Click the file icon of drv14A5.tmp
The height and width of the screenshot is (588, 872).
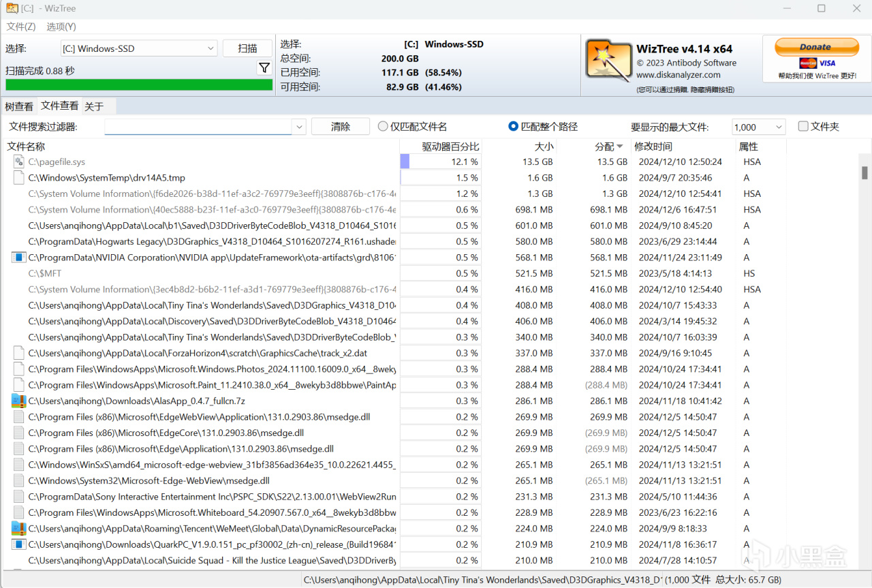click(19, 178)
